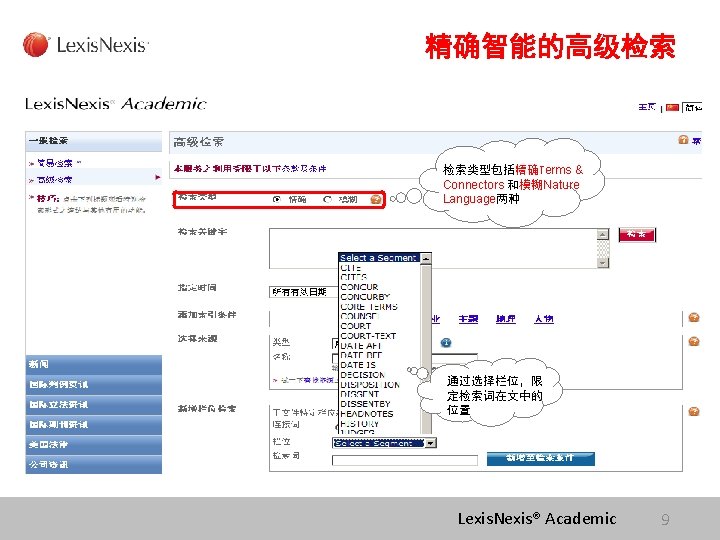Open 国际期刊资讯 sidebar tab
Screen dimensions: 720x540
tap(94, 424)
